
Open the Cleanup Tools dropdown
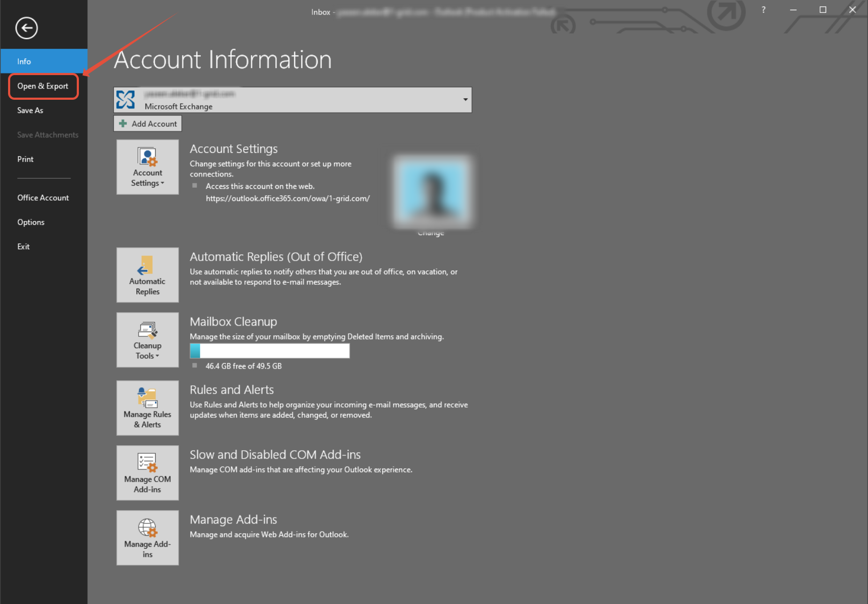point(148,340)
